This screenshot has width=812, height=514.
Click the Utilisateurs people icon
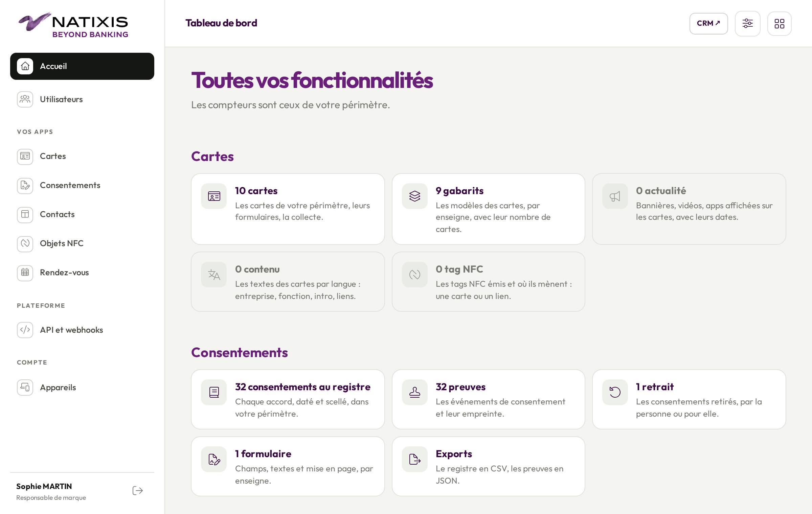(25, 99)
